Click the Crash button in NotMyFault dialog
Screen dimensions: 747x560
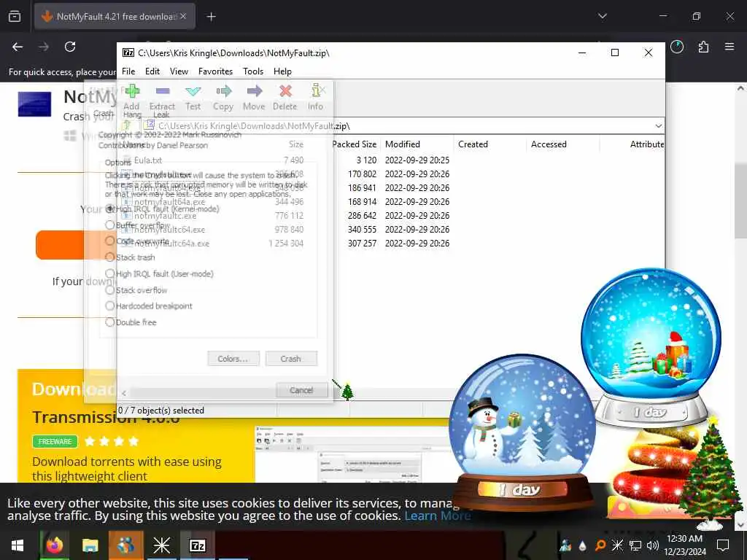click(291, 359)
